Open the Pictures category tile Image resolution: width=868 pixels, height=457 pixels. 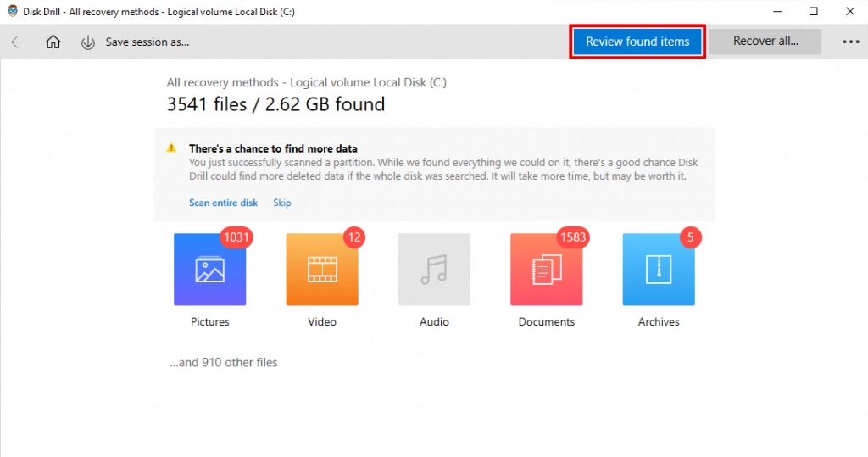[x=210, y=270]
